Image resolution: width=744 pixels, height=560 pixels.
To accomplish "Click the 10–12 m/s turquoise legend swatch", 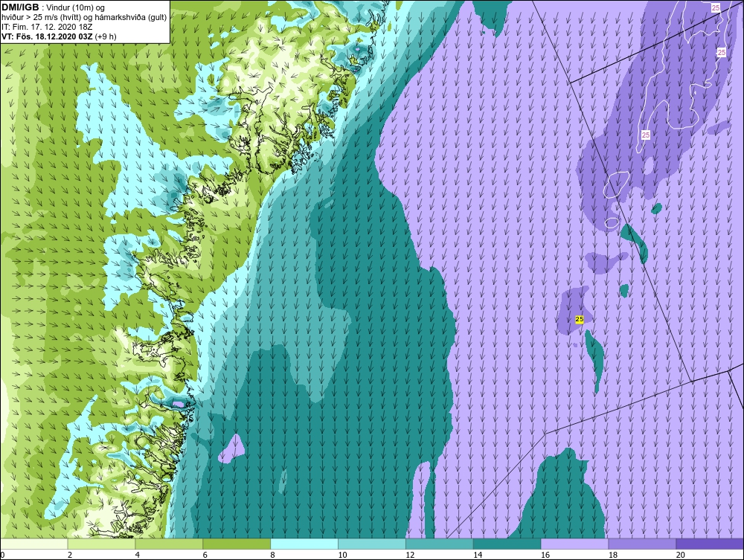I will [372, 544].
